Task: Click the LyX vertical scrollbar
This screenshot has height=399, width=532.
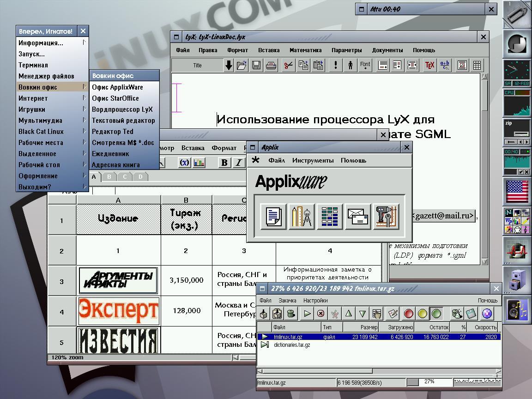Action: coord(484,169)
